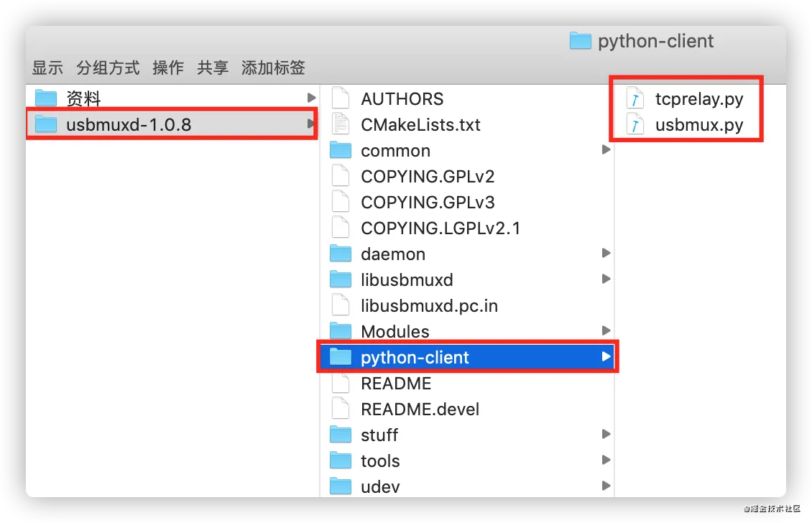Select the usbmux.py file name
The width and height of the screenshot is (812, 523).
point(699,125)
